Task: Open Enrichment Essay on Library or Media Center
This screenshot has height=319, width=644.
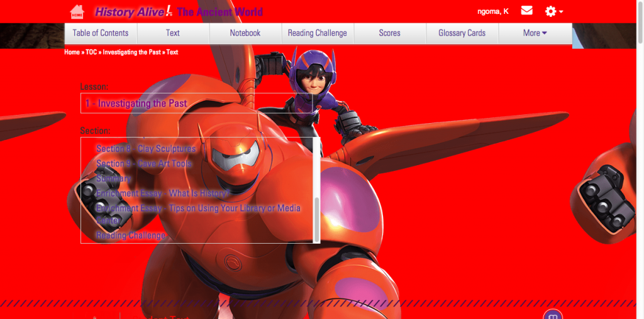Action: (x=198, y=214)
